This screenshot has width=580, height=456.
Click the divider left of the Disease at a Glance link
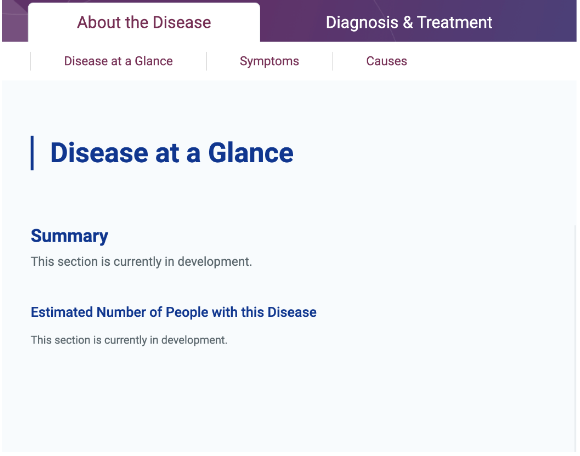point(30,61)
